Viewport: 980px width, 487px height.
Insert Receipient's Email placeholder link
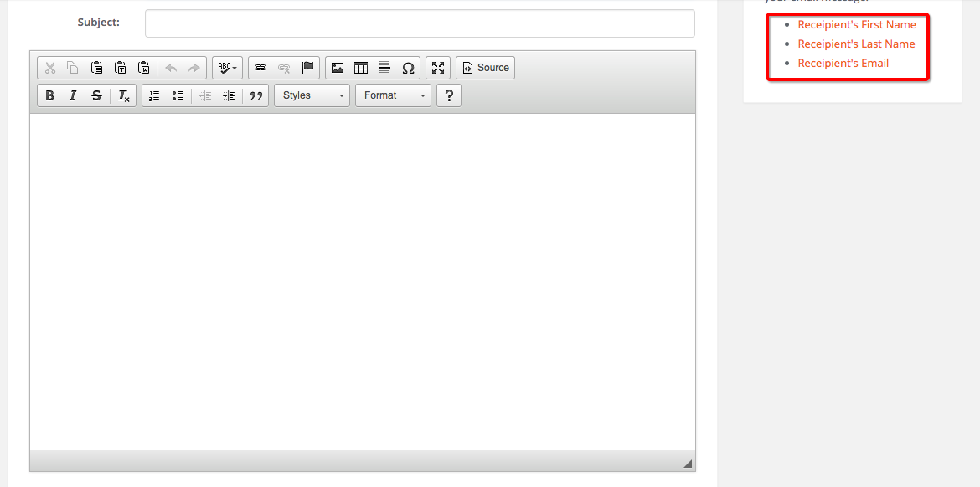[x=843, y=63]
